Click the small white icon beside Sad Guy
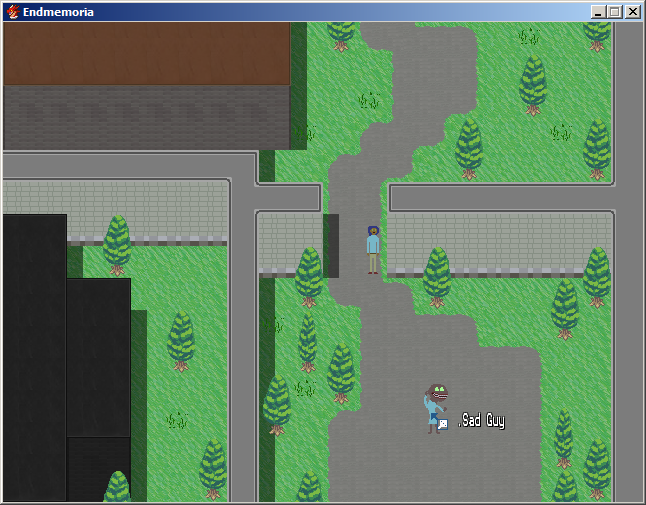Viewport: 646px width, 505px height. (x=442, y=424)
